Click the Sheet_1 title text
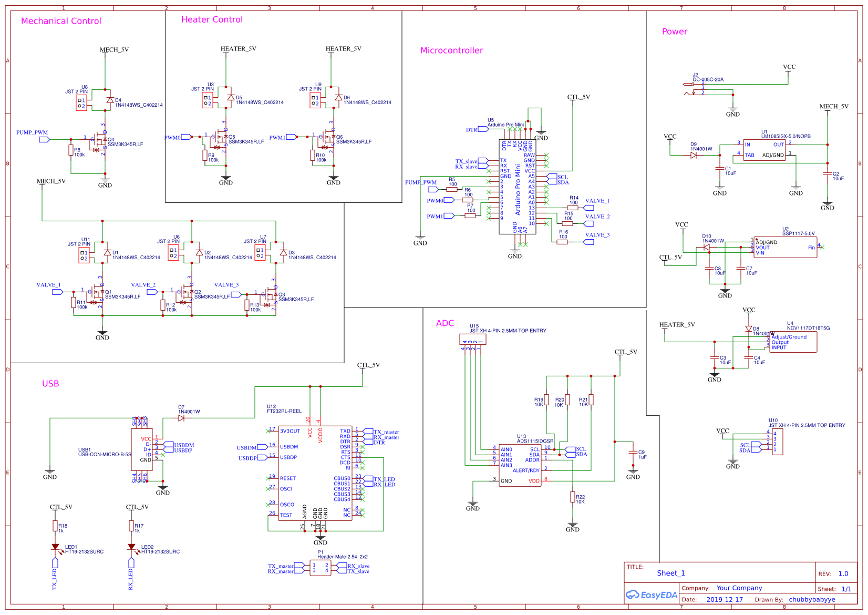This screenshot has height=615, width=868. pos(671,573)
